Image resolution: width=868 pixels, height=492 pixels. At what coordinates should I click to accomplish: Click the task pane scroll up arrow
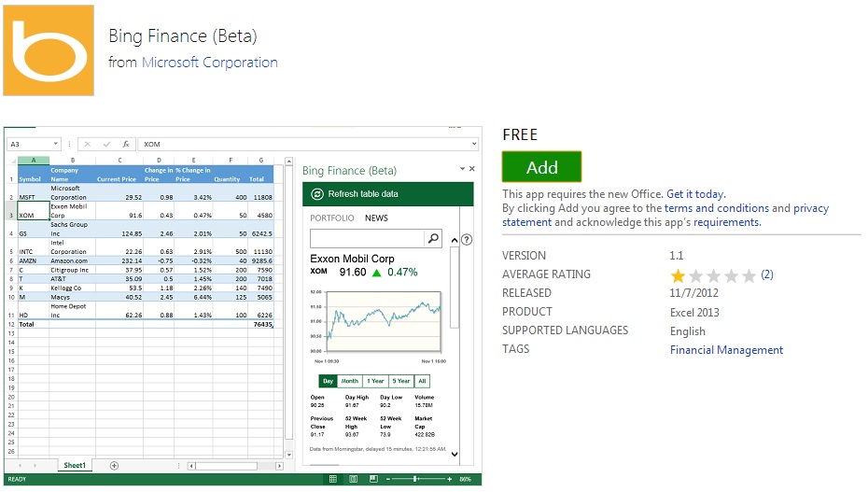(x=455, y=240)
